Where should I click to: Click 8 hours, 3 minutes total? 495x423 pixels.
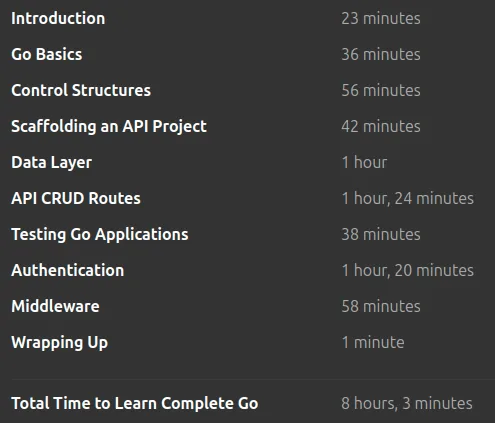(407, 403)
